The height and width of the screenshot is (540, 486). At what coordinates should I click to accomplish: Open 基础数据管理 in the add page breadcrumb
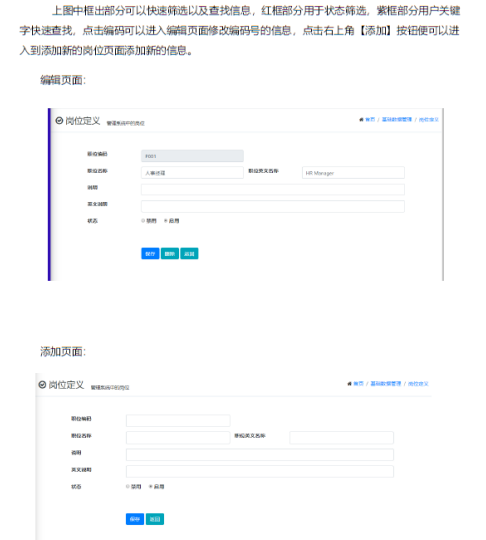[x=386, y=384]
